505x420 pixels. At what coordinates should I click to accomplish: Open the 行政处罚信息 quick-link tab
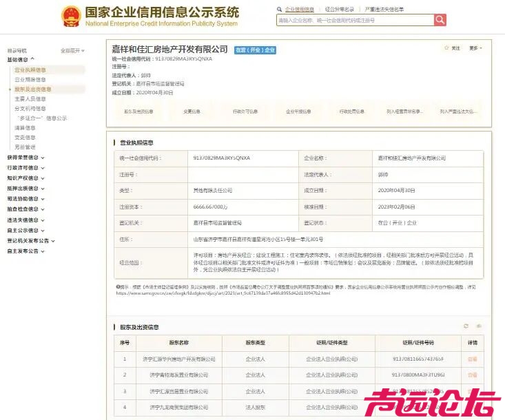351,112
